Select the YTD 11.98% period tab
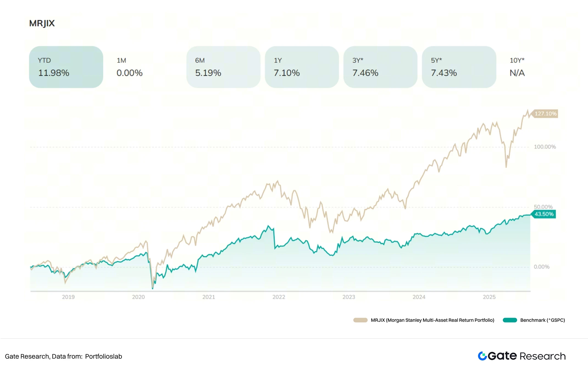Viewport: 588px width, 374px height. (x=66, y=67)
